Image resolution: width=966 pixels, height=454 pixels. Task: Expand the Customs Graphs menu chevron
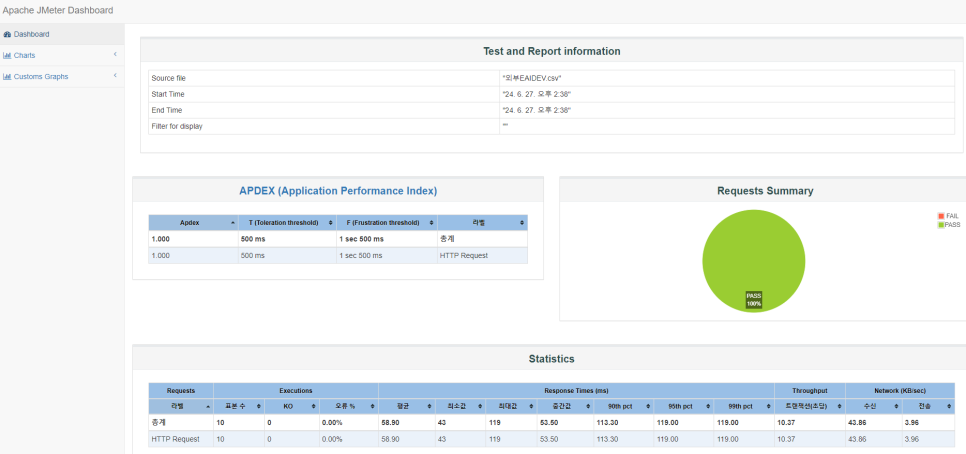[115, 76]
